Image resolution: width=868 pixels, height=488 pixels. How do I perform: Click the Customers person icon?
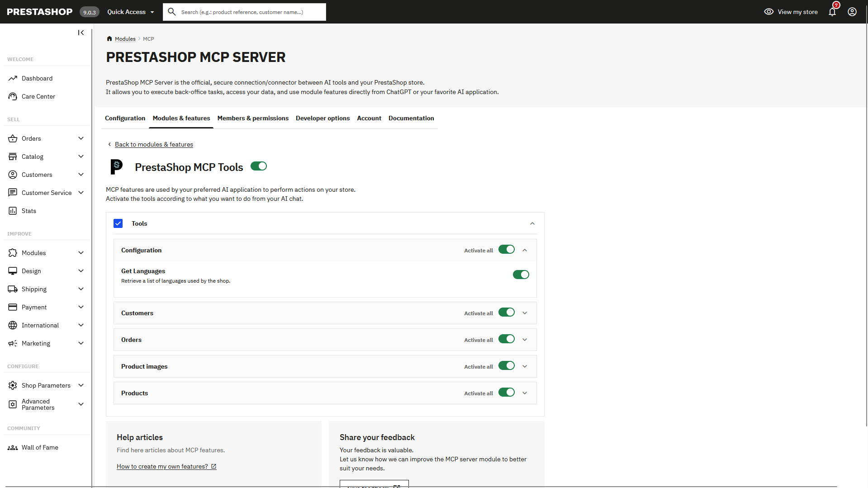(13, 175)
